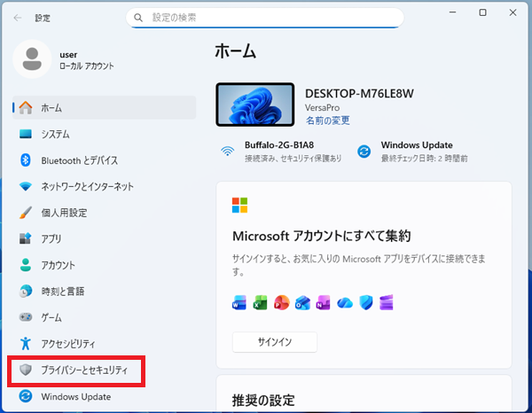Click the Accessibility figure icon
The image size is (532, 413).
tap(26, 343)
